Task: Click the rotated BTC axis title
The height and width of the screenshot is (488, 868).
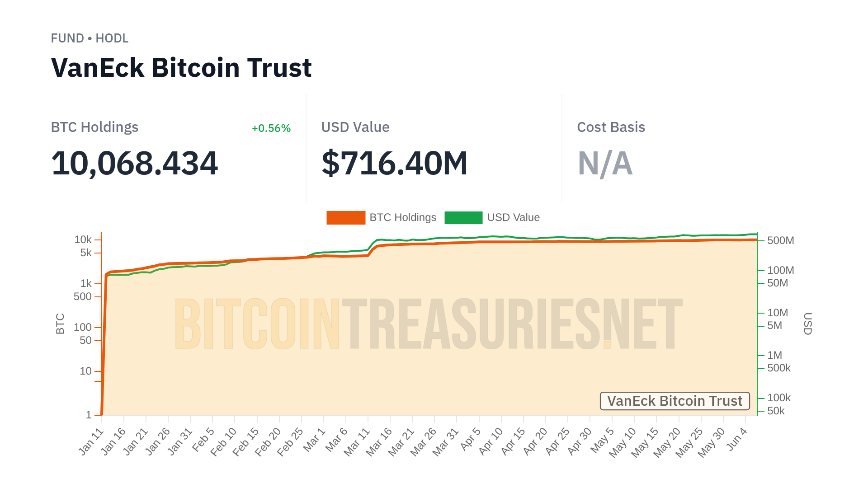Action: pos(60,324)
